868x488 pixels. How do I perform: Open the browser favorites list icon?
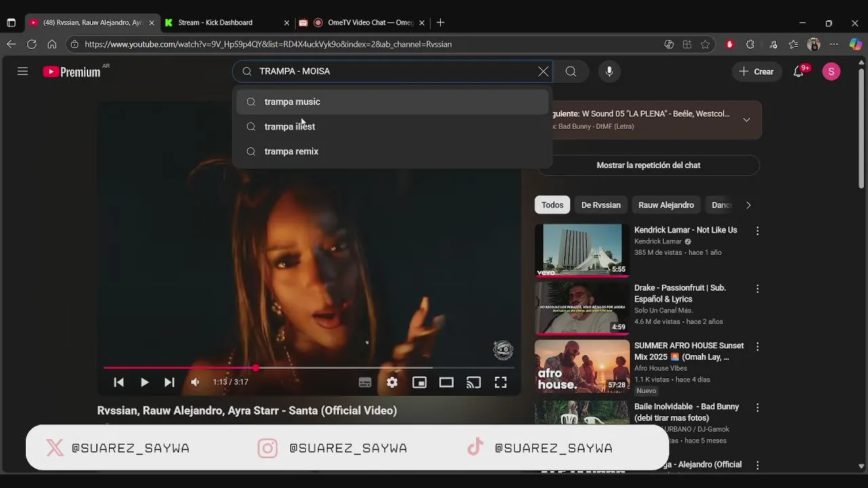(x=793, y=44)
